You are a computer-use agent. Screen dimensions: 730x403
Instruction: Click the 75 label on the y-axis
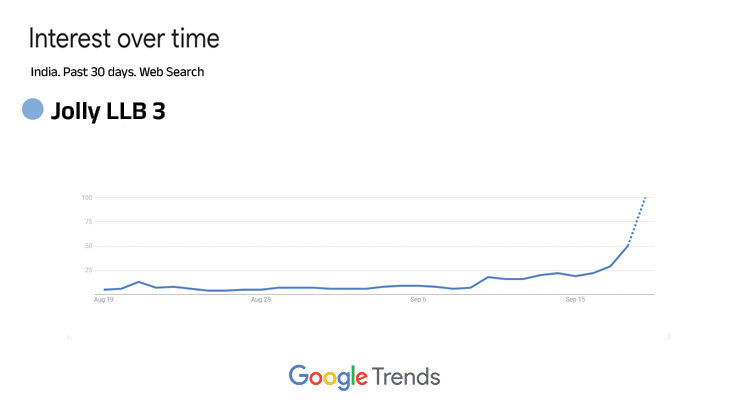coord(88,221)
